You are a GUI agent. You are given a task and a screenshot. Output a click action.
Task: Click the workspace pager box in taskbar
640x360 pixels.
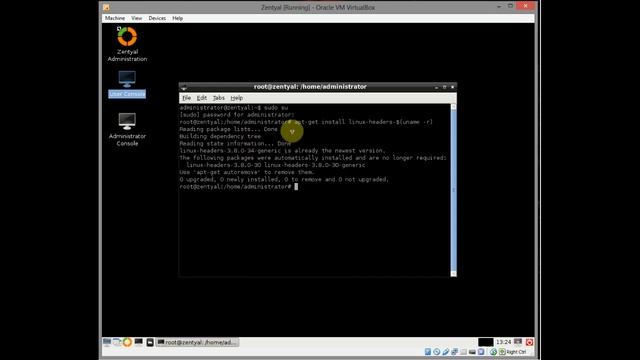486,342
